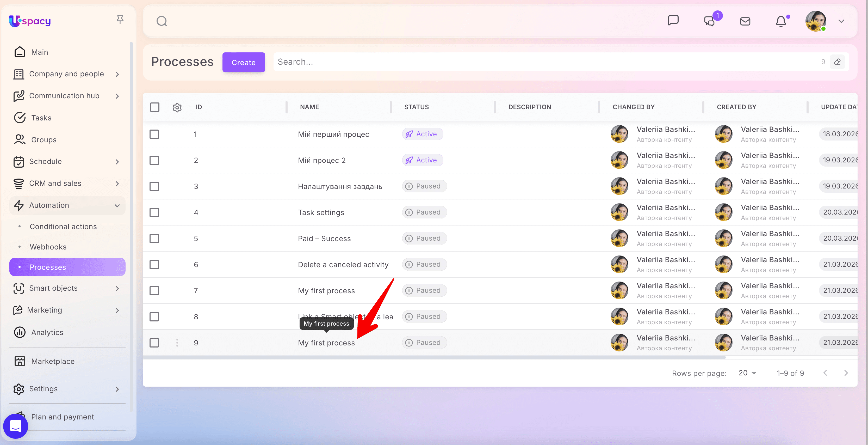Clear search with the eraser icon

837,62
